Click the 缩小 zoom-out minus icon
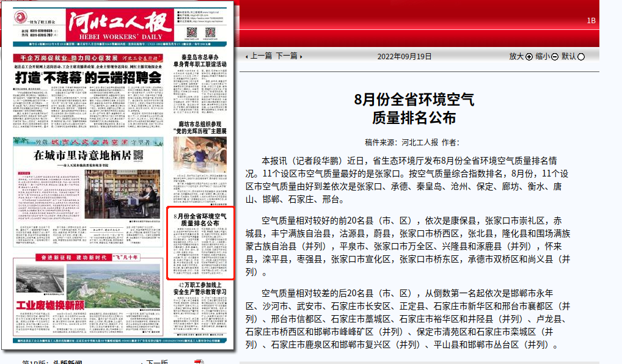This screenshot has height=364, width=622. pos(554,56)
